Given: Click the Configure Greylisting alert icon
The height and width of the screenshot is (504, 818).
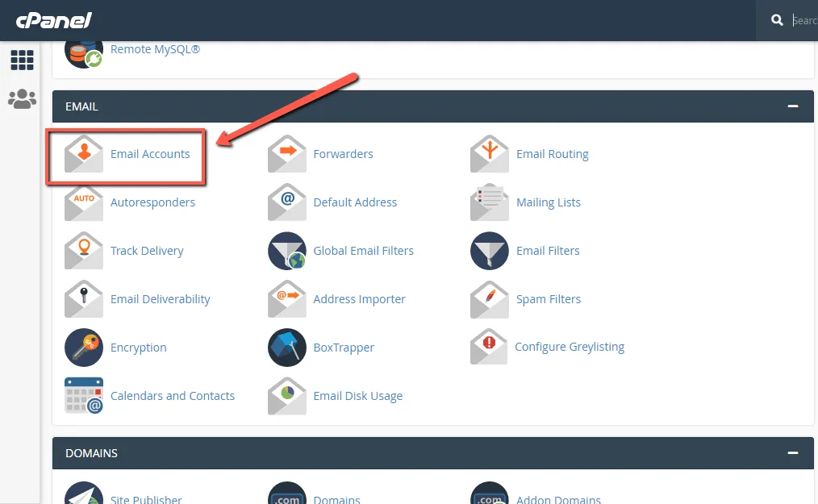Looking at the screenshot, I should click(x=489, y=347).
